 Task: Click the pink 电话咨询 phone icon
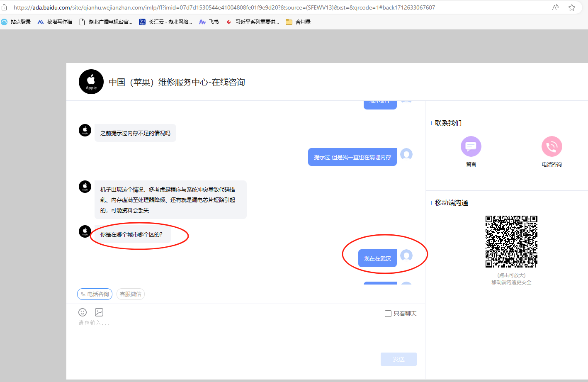pyautogui.click(x=552, y=146)
